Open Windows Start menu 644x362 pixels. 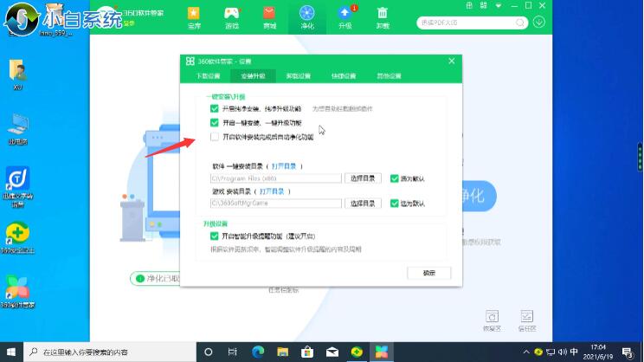pyautogui.click(x=11, y=352)
